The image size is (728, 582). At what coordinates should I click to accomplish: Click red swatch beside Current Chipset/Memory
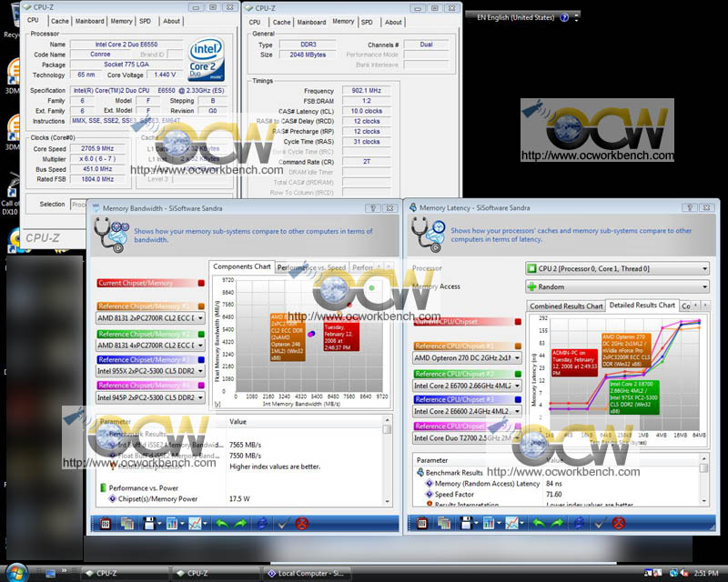[x=201, y=283]
